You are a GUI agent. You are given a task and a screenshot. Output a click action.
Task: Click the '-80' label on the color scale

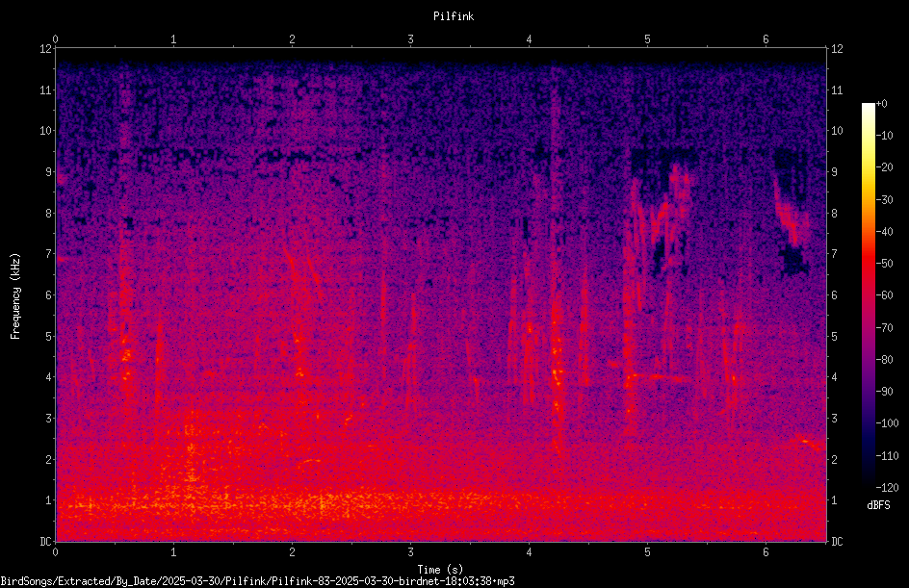click(x=884, y=360)
